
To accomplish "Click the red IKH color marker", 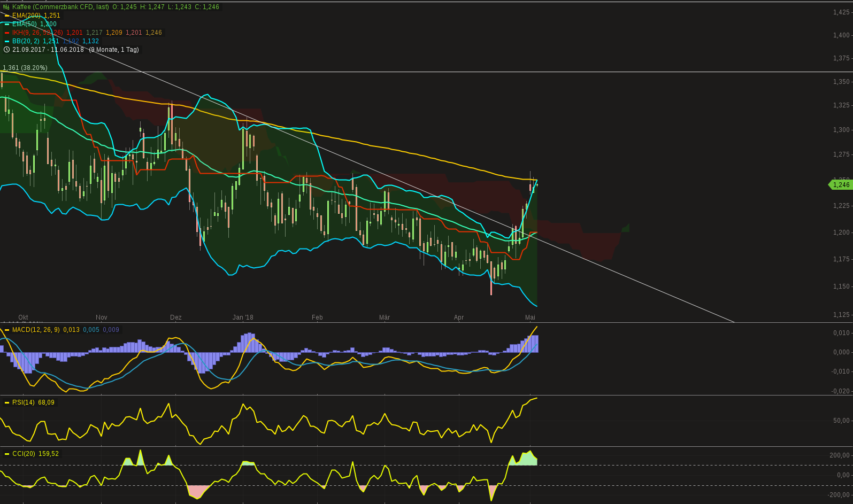I will [x=7, y=33].
